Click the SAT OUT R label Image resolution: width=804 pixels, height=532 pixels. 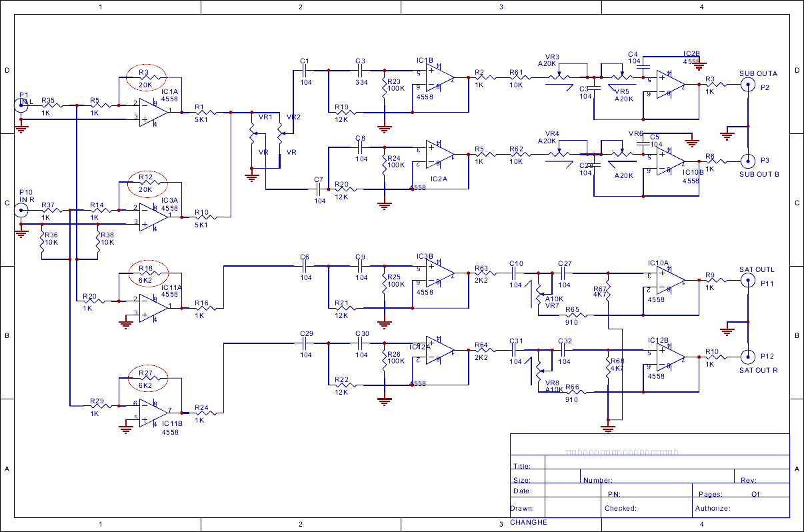[759, 370]
